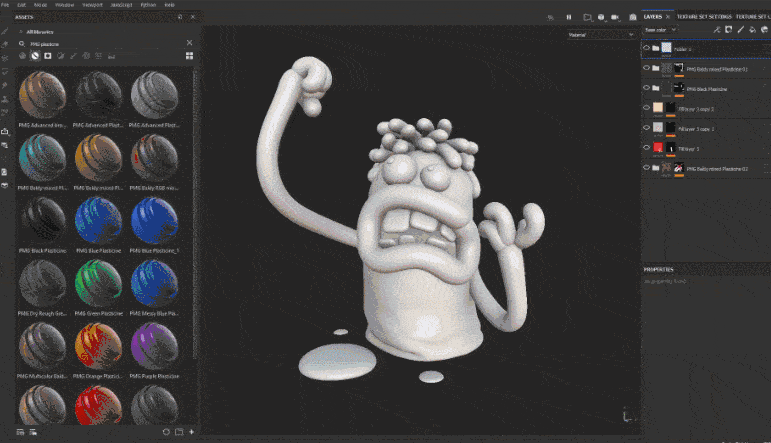
Task: Expand the Folder 1 group folder
Action: pos(655,48)
